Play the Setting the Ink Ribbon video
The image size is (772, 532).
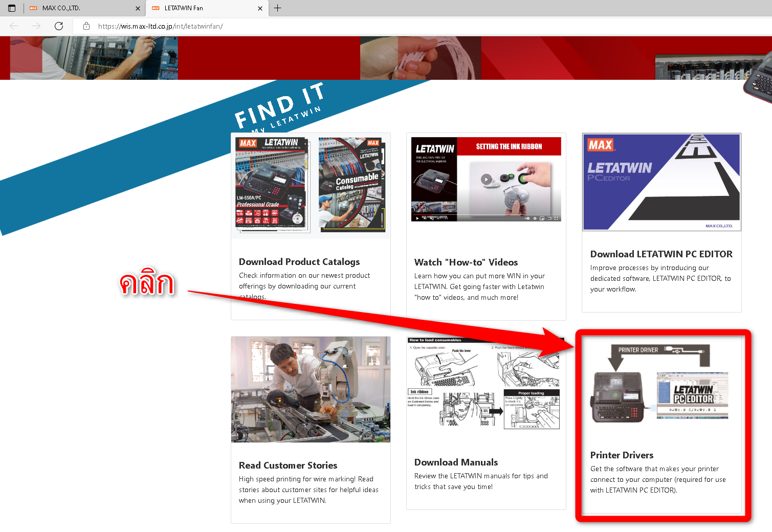(486, 179)
